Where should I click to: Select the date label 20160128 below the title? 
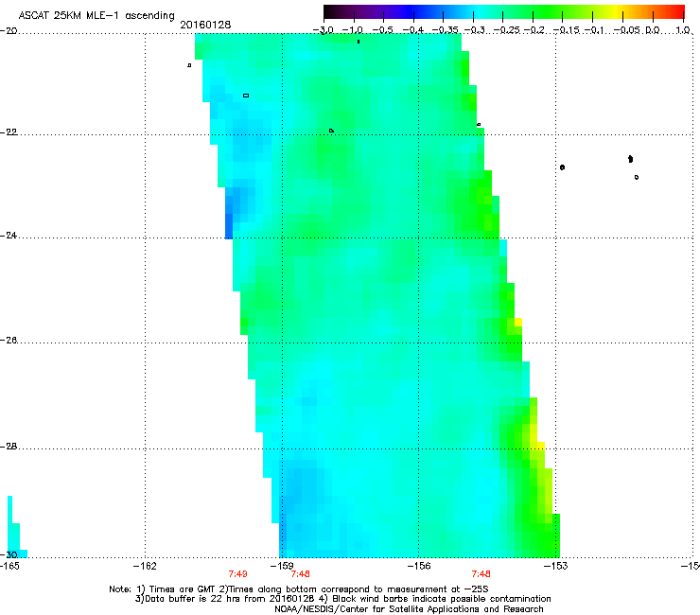pyautogui.click(x=205, y=25)
